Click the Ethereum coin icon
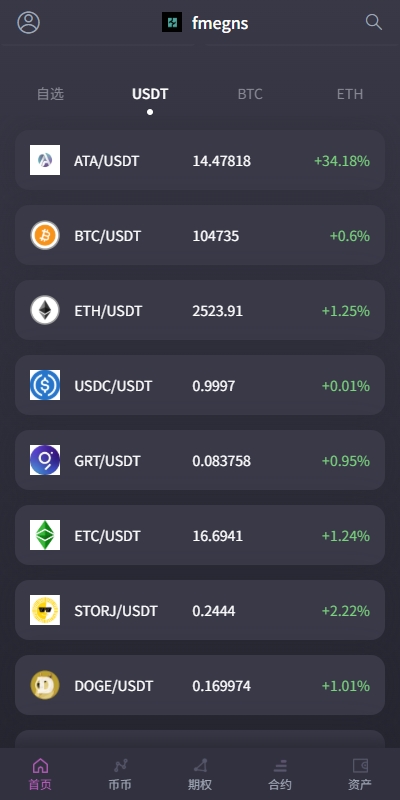Viewport: 400px width, 800px height. point(45,310)
